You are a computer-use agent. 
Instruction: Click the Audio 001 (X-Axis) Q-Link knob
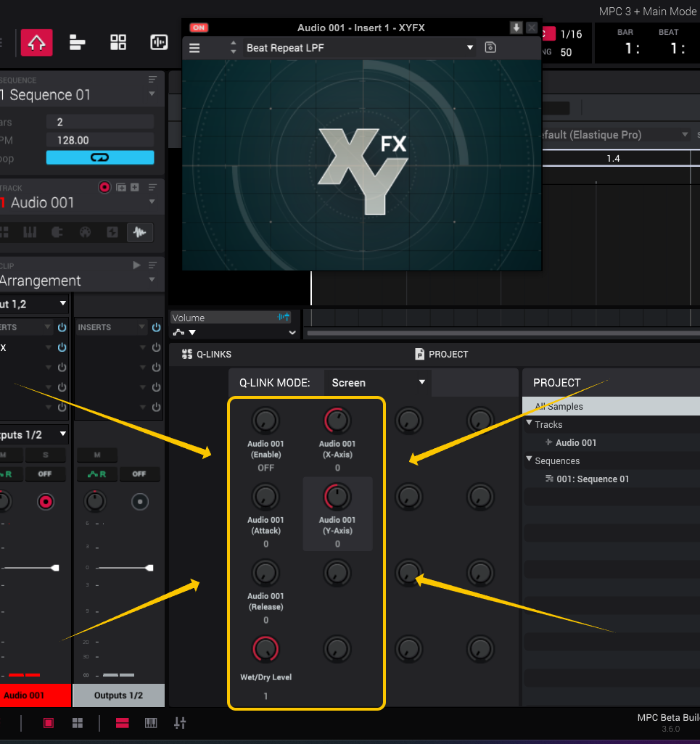337,421
